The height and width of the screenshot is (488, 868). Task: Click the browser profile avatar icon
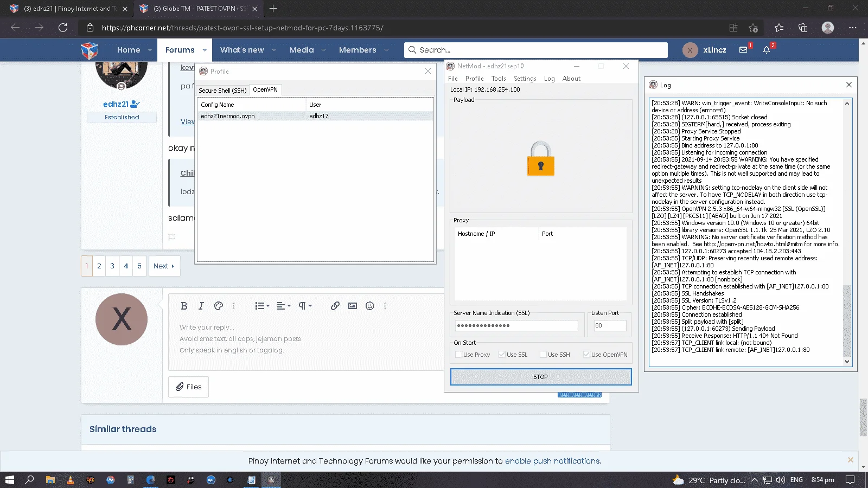(x=828, y=28)
